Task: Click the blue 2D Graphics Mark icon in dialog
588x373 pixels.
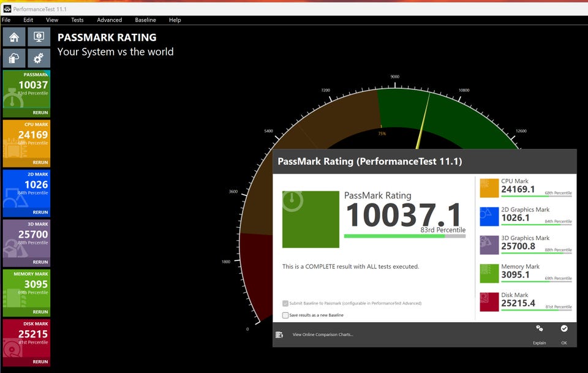Action: (489, 217)
